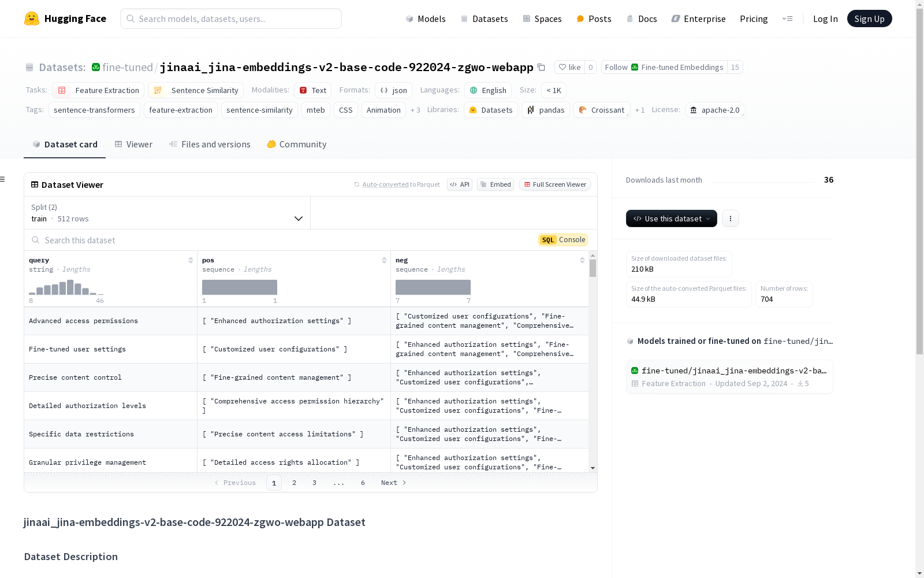
Task: Click the pandas library tag
Action: [x=546, y=110]
